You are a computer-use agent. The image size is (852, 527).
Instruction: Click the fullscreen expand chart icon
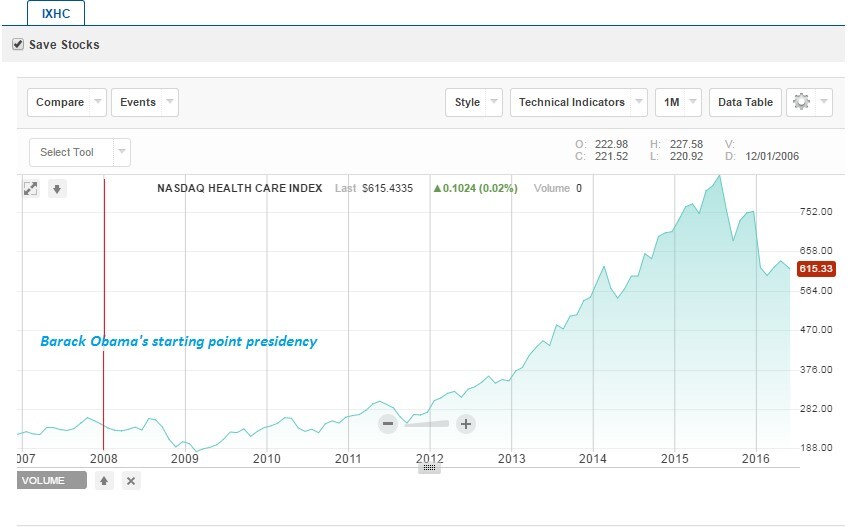30,189
